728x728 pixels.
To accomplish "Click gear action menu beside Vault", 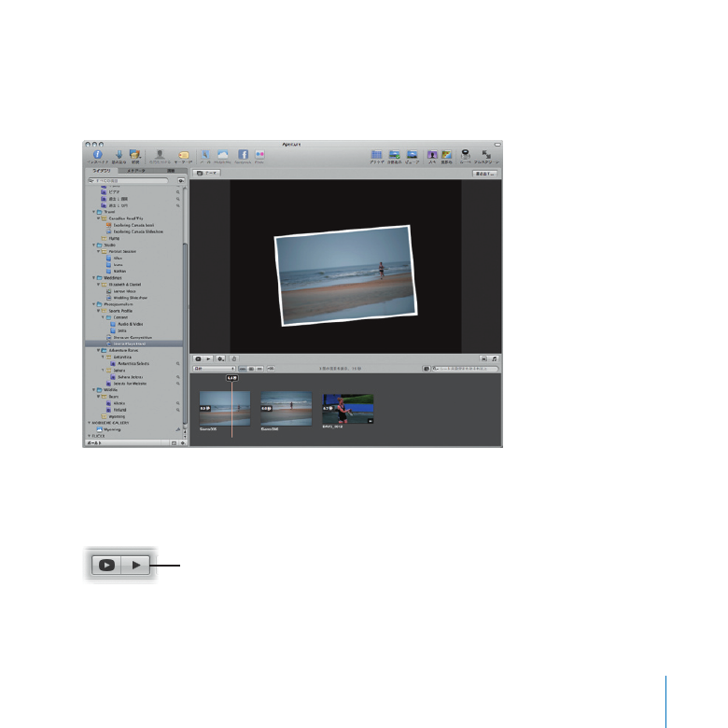I will [182, 443].
